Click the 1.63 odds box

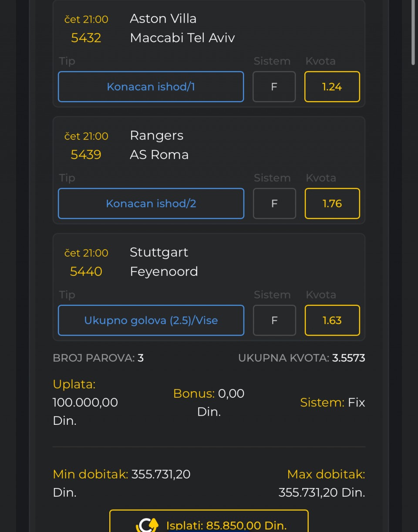[332, 320]
